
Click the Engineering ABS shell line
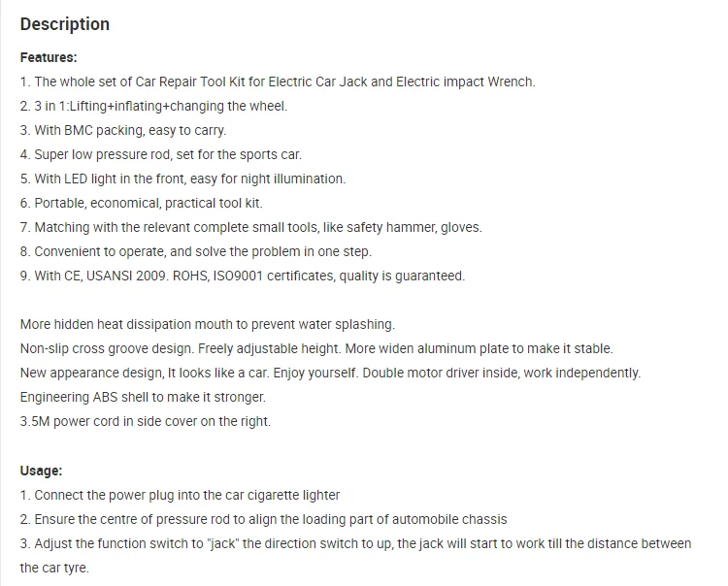coord(143,398)
